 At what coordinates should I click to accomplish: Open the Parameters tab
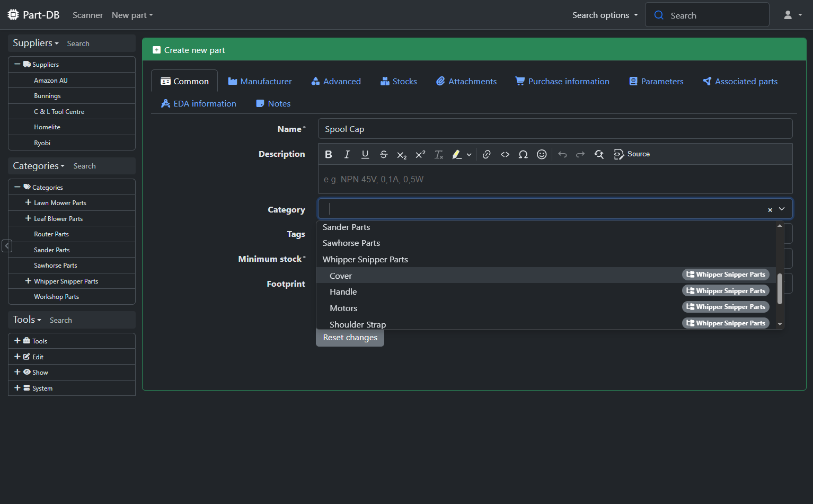point(656,81)
